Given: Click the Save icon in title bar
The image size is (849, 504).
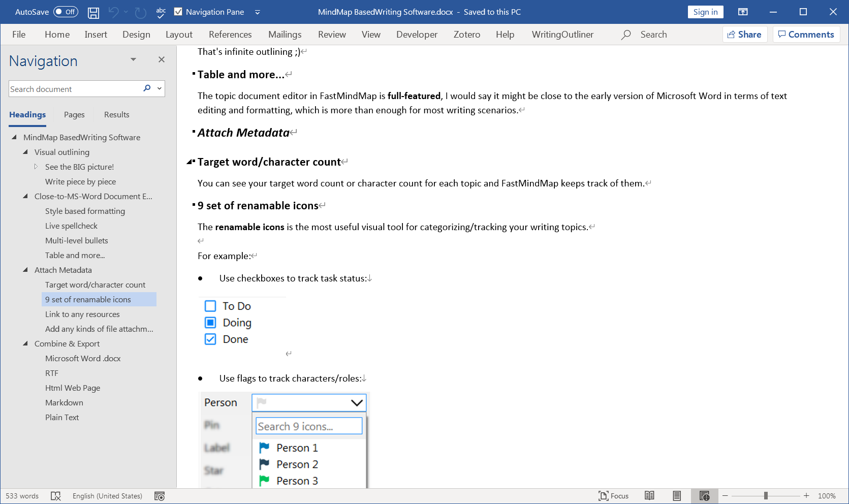Looking at the screenshot, I should [x=93, y=12].
